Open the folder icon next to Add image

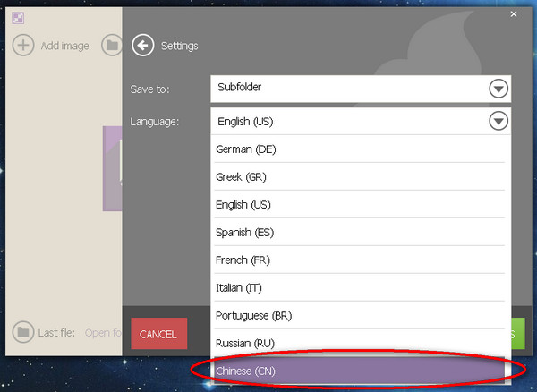(112, 45)
